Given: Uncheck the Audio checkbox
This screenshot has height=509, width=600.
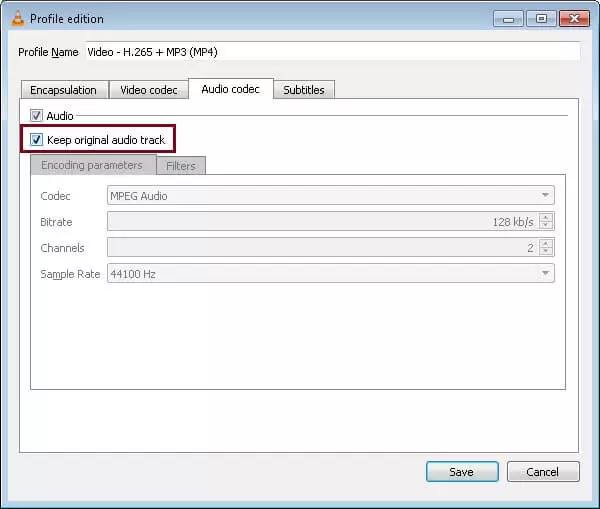Looking at the screenshot, I should click(36, 115).
